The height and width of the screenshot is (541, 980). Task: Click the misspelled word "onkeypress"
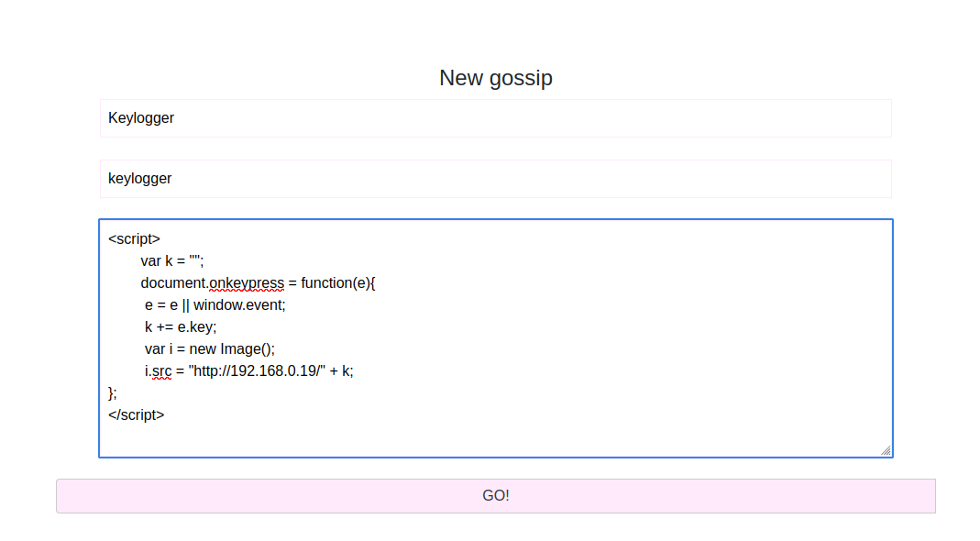247,283
